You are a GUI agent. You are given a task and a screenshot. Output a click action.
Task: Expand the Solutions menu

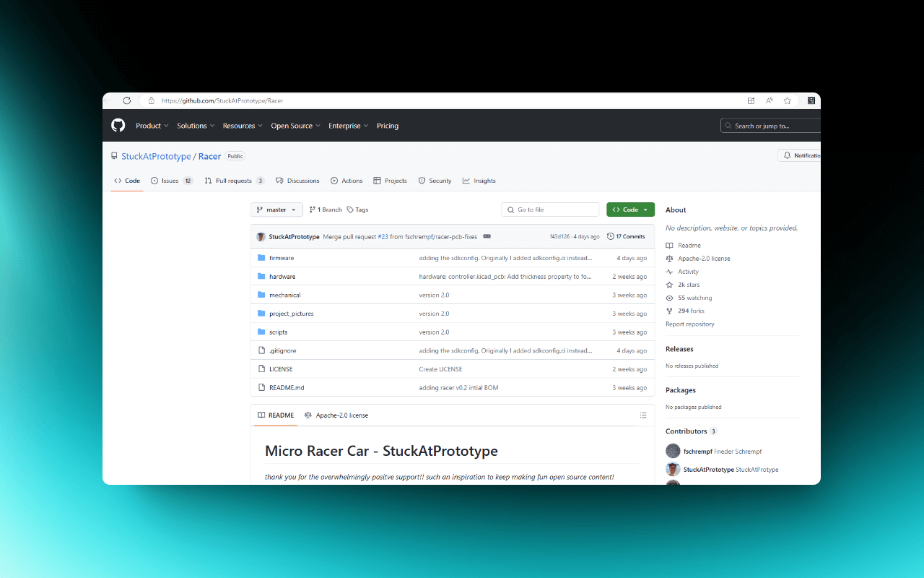196,126
